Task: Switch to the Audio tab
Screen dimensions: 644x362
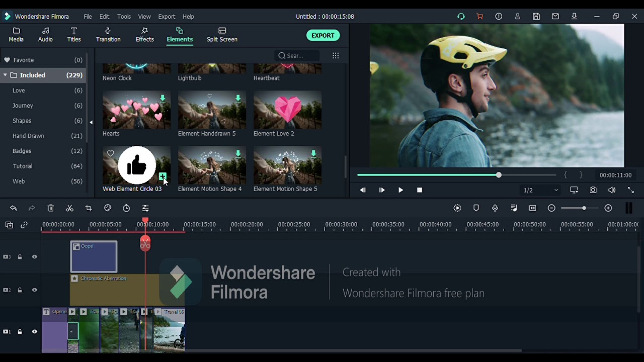Action: (x=45, y=35)
